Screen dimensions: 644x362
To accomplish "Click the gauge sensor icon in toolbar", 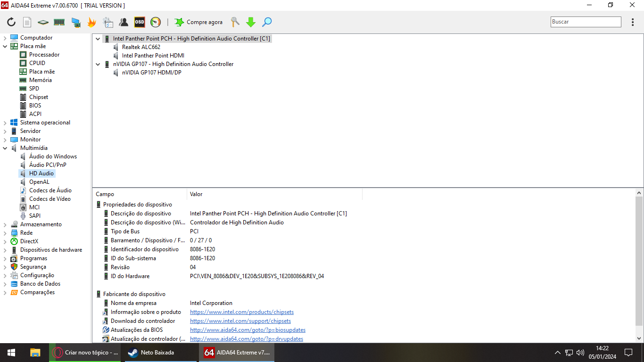I will click(156, 22).
